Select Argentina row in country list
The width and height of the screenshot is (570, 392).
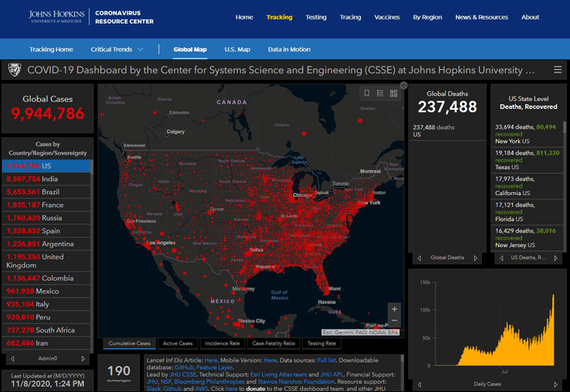pos(46,244)
